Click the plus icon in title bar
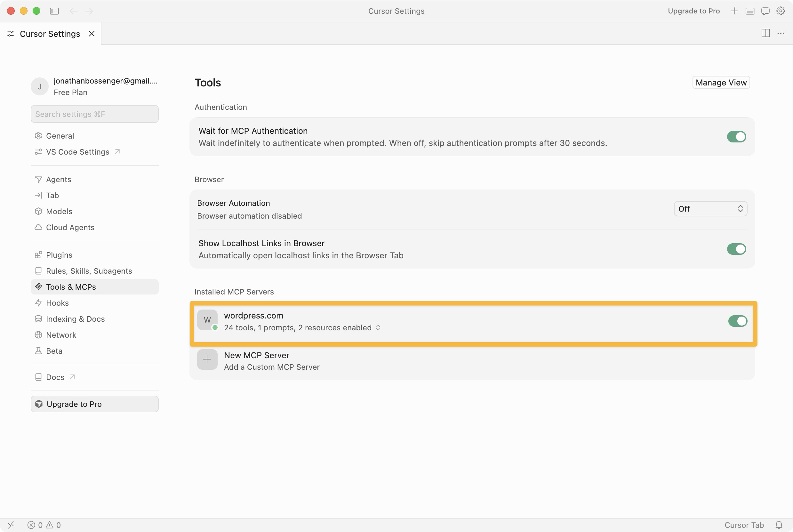Image resolution: width=793 pixels, height=532 pixels. coord(735,11)
